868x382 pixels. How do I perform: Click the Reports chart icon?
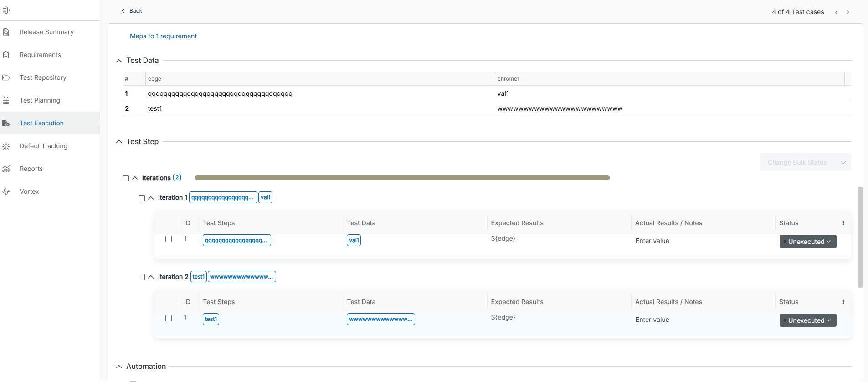tap(6, 169)
